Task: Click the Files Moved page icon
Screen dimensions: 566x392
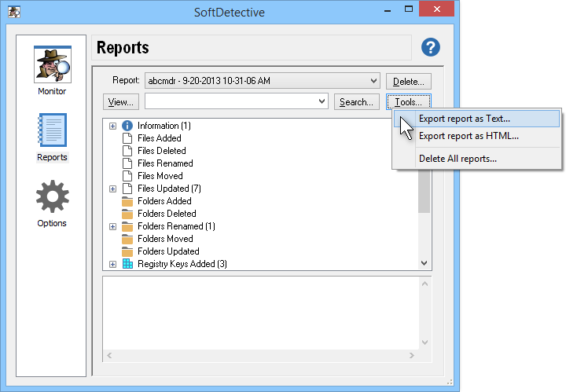Action: pyautogui.click(x=127, y=176)
